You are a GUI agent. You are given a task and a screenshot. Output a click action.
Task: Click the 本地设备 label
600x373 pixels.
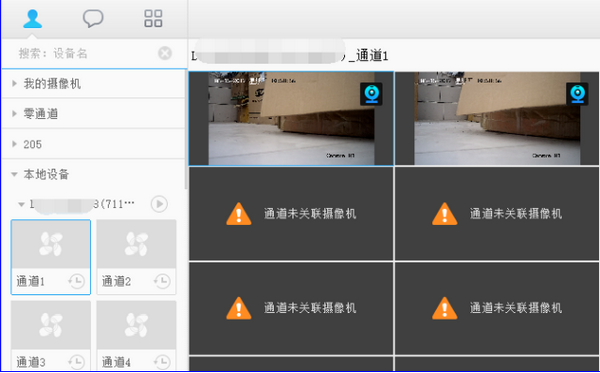pyautogui.click(x=46, y=174)
